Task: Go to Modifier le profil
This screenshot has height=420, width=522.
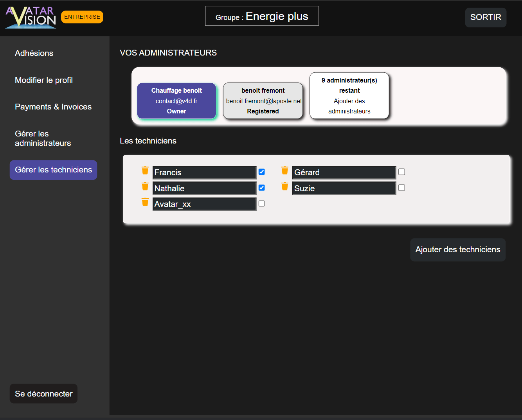Action: (44, 80)
